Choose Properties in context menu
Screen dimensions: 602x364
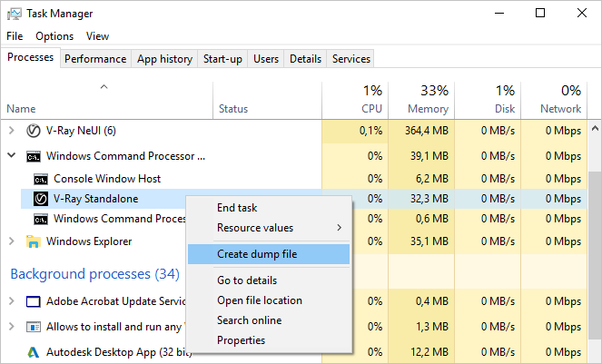pyautogui.click(x=269, y=340)
